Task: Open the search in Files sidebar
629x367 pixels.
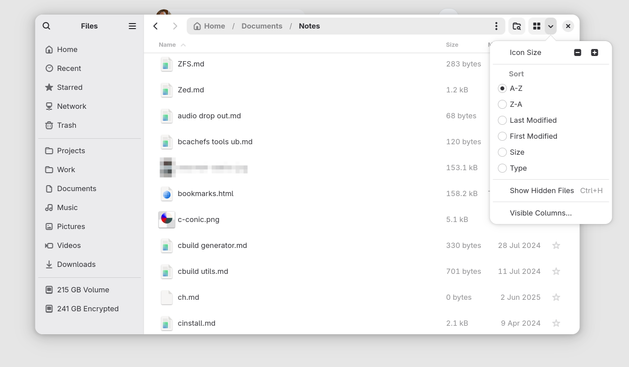Action: 47,26
